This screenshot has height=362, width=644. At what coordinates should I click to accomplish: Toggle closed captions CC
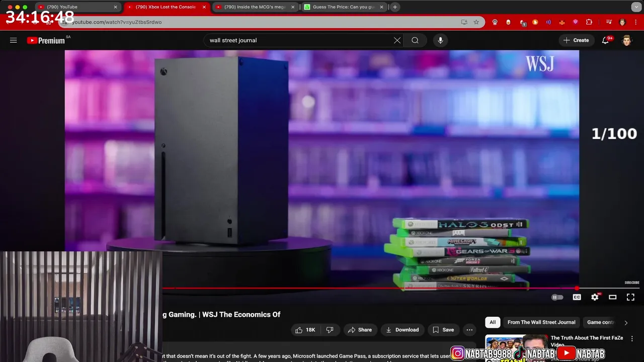(x=577, y=297)
